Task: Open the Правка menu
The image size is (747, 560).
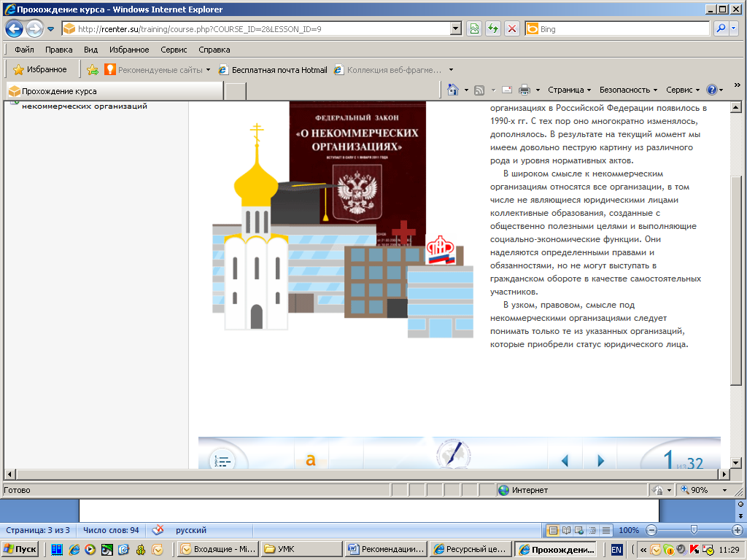Action: point(58,50)
